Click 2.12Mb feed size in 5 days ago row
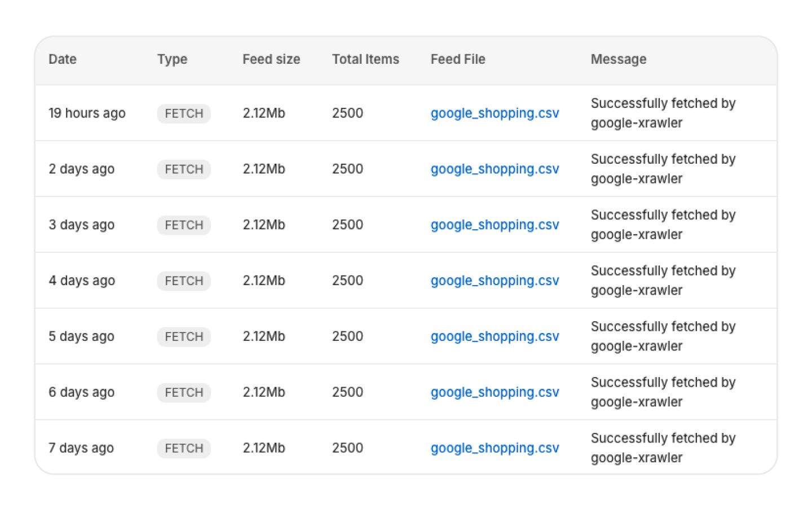The image size is (812, 508). pyautogui.click(x=264, y=336)
